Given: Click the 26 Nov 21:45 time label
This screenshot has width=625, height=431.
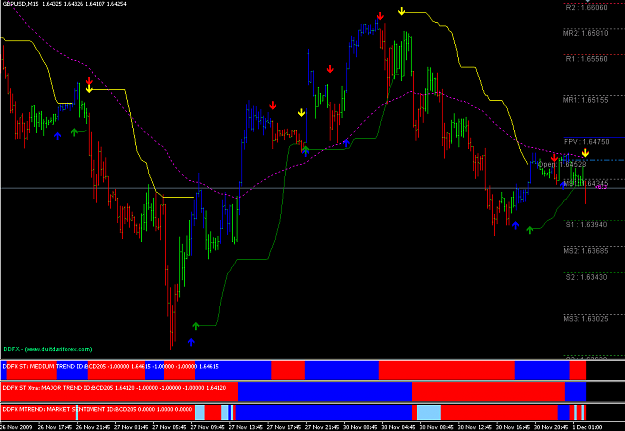Looking at the screenshot, I should coord(93,427).
